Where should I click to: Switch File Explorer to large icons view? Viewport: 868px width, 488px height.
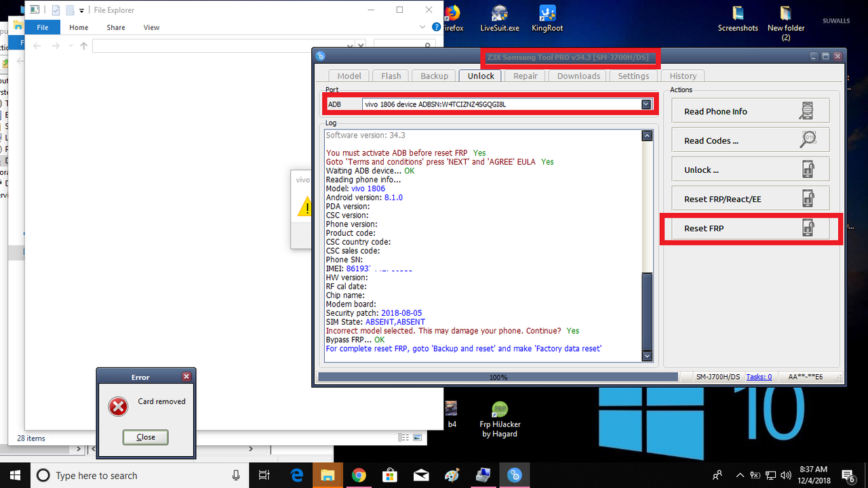click(x=418, y=438)
